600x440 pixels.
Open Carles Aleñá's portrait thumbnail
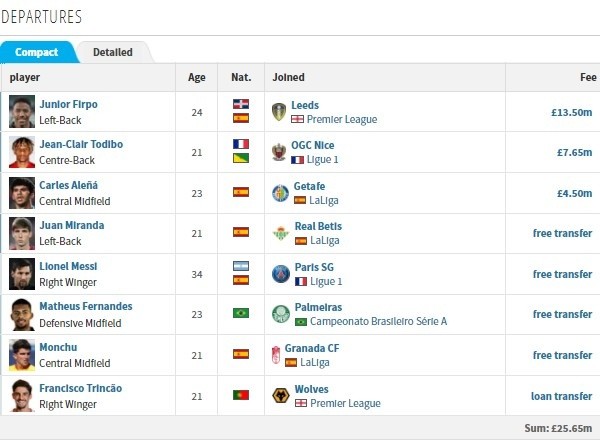point(22,193)
